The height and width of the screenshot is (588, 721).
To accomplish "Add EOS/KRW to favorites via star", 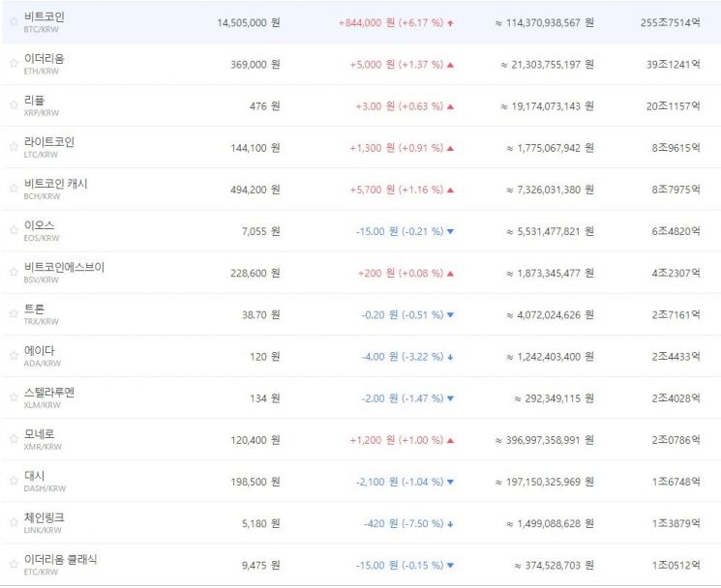I will click(x=14, y=230).
